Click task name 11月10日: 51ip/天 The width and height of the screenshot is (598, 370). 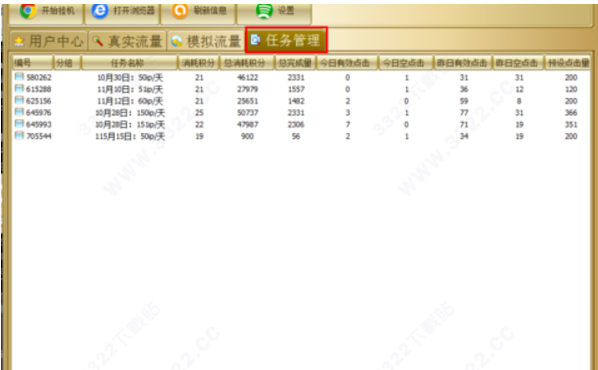coord(130,90)
